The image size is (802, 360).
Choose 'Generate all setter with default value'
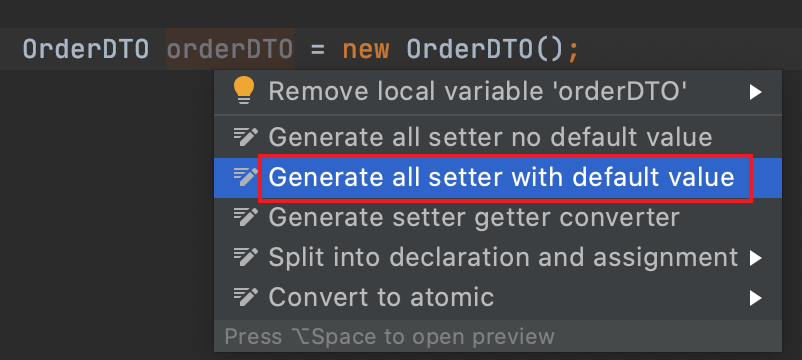click(x=498, y=177)
